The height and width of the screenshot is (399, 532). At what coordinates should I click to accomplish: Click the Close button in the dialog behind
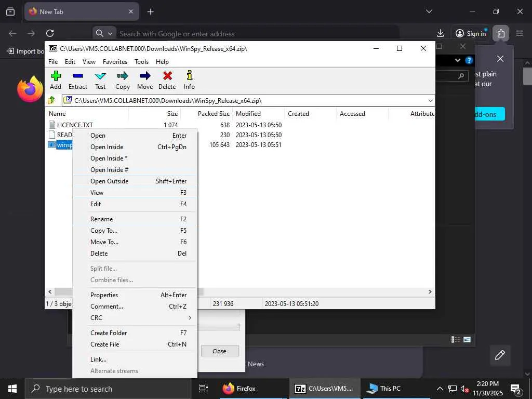click(x=220, y=351)
